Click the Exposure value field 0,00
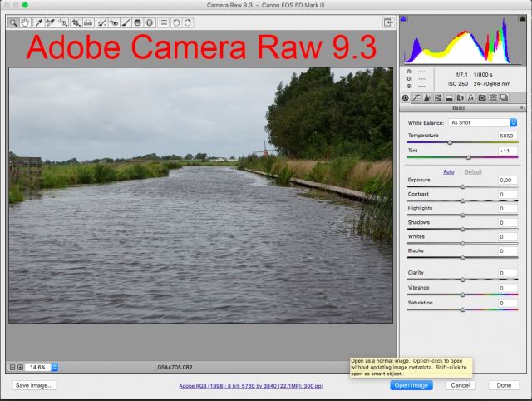Image resolution: width=532 pixels, height=401 pixels. (508, 181)
